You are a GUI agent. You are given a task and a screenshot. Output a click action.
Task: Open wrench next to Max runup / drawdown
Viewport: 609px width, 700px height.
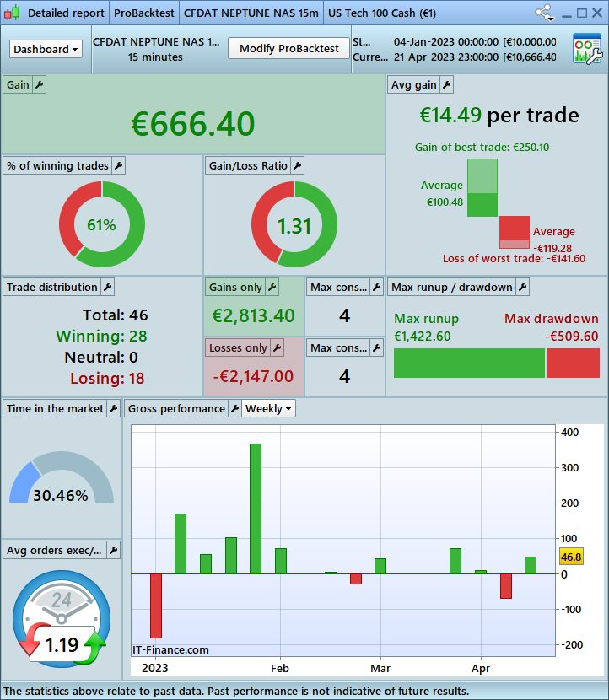click(x=522, y=287)
